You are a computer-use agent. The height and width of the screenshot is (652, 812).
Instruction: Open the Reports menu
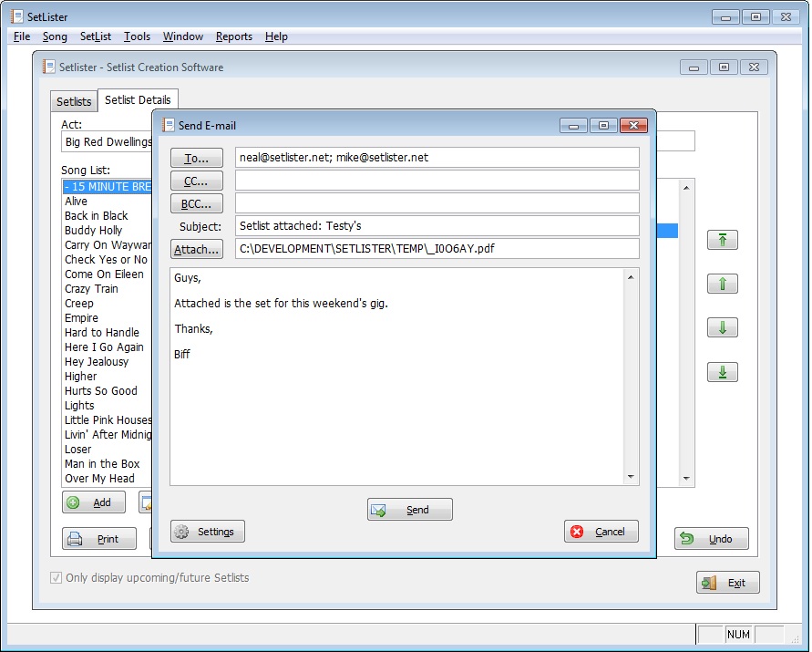234,36
